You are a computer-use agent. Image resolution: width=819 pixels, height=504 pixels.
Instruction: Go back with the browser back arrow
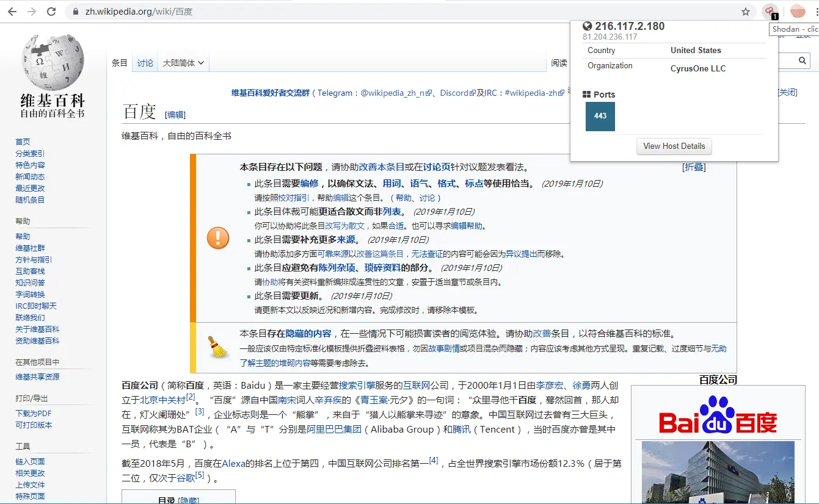[x=13, y=12]
